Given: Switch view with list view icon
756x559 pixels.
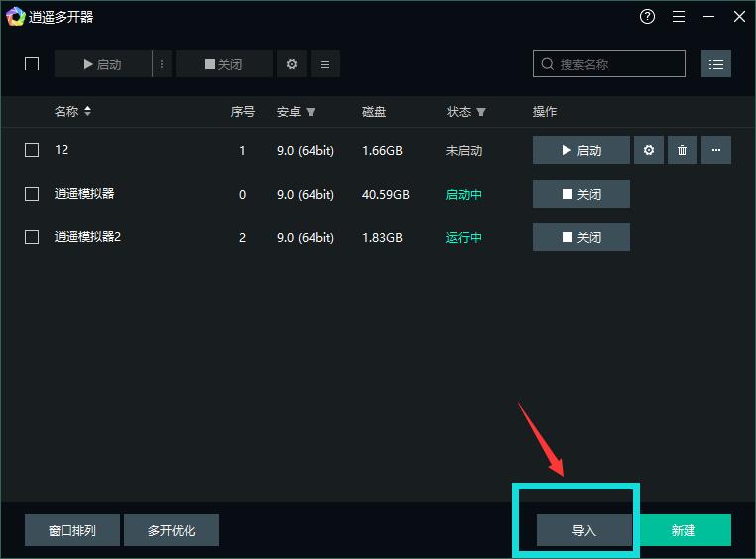Looking at the screenshot, I should [716, 64].
